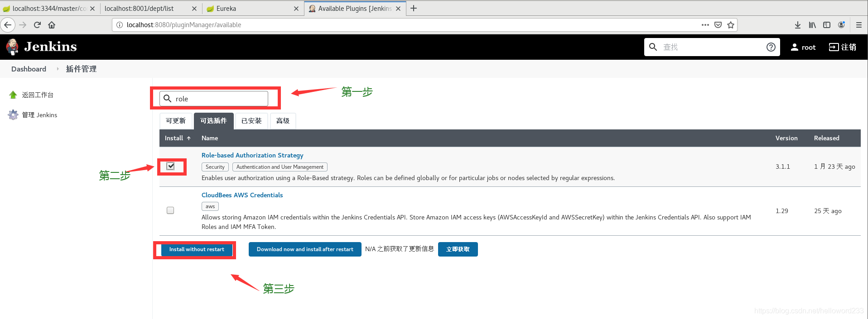Image resolution: width=868 pixels, height=319 pixels.
Task: Open a new browser tab with plus
Action: click(414, 8)
